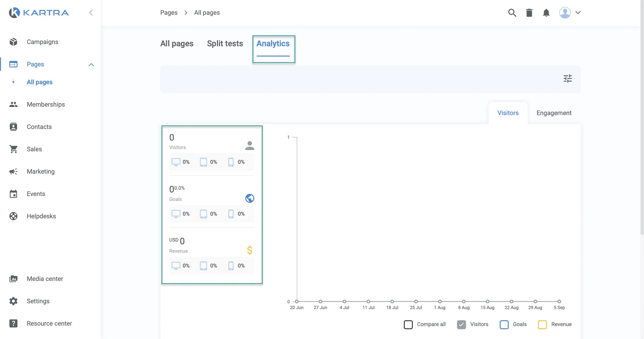Click the Goals globe icon
This screenshot has width=644, height=339.
pos(250,198)
